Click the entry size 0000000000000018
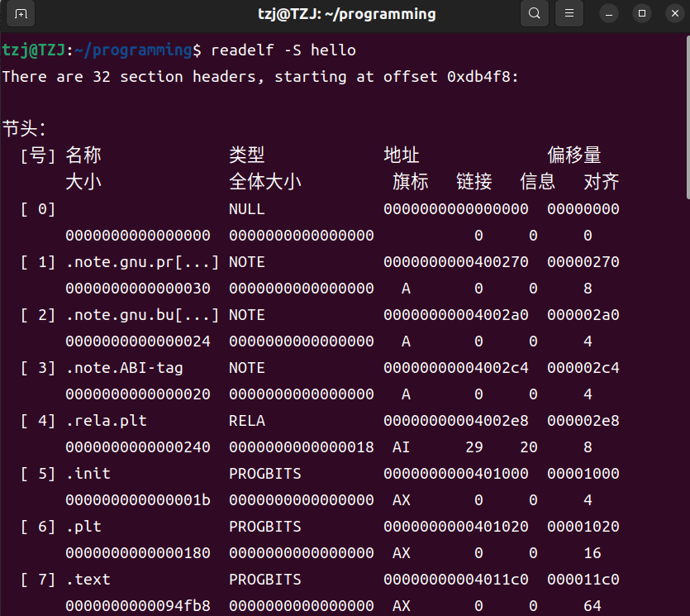The image size is (690, 616). click(302, 447)
